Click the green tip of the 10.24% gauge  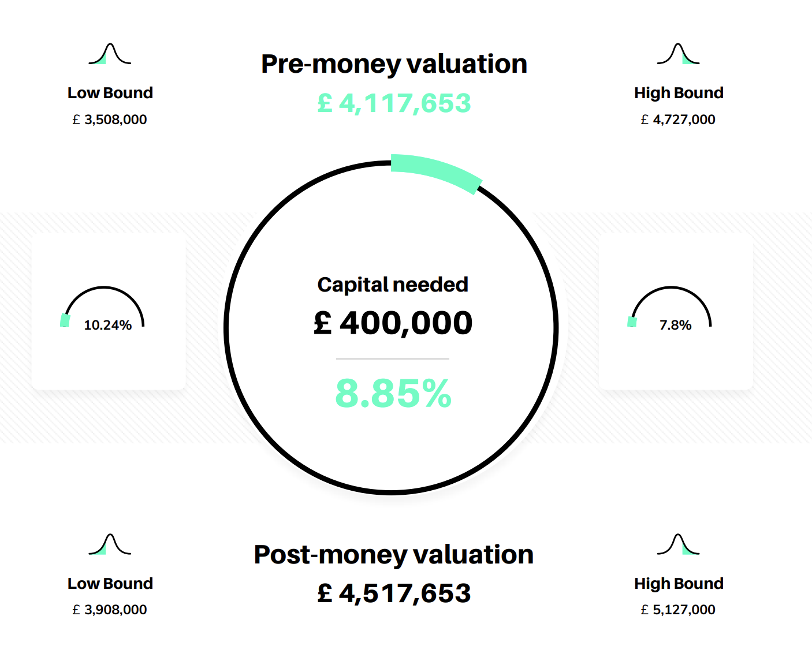coord(65,320)
